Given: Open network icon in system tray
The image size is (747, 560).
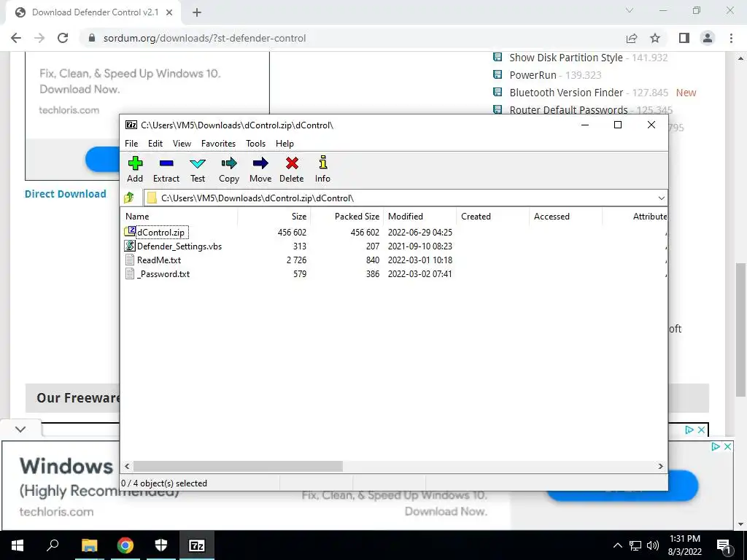Looking at the screenshot, I should click(x=635, y=545).
